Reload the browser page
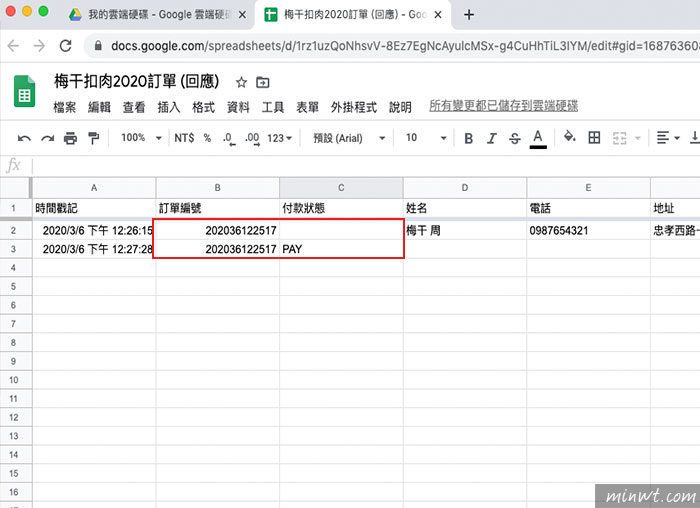 (x=66, y=46)
